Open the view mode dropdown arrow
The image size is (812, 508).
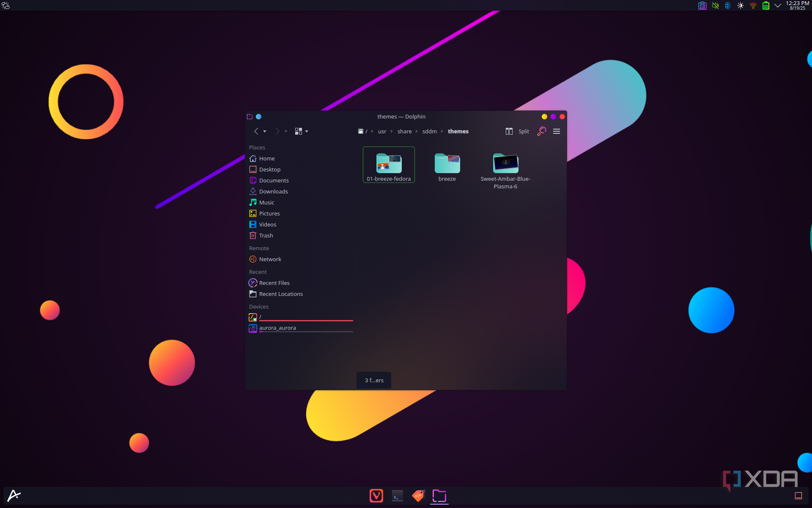pyautogui.click(x=307, y=132)
